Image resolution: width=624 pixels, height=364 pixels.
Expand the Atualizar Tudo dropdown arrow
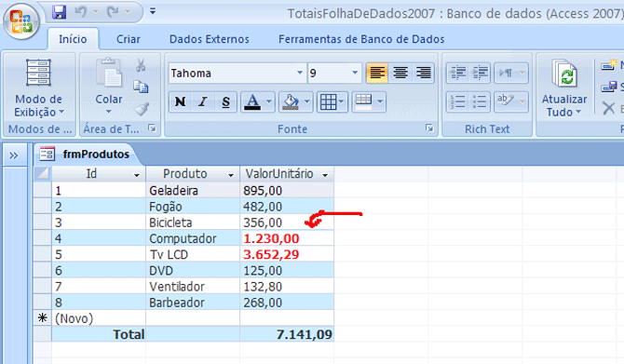tap(578, 113)
